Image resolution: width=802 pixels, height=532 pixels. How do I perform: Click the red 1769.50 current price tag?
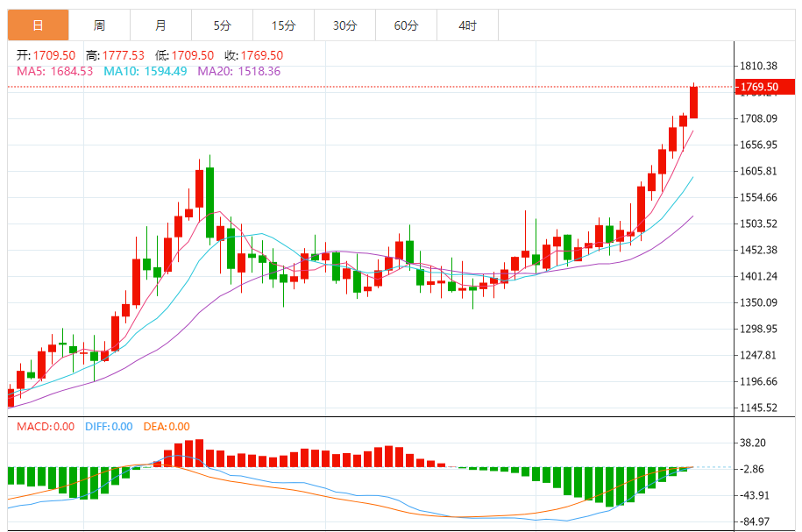(764, 87)
